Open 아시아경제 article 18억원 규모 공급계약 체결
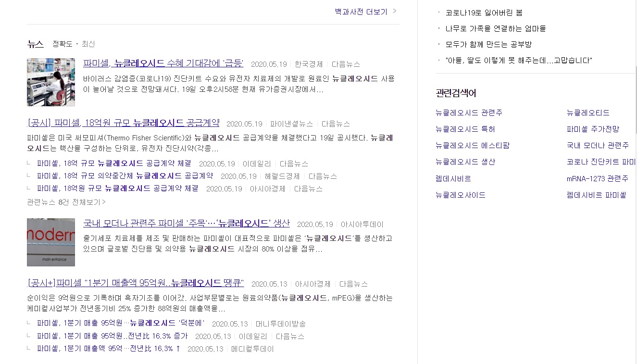This screenshot has height=364, width=637. click(118, 188)
